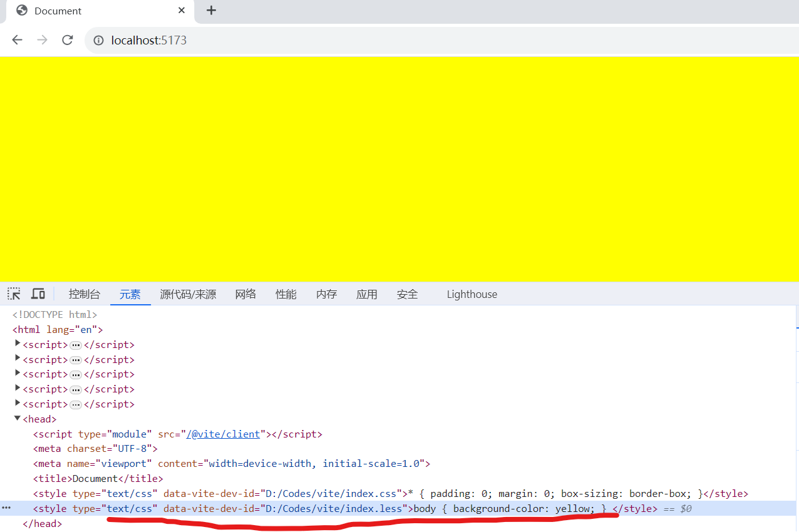The height and width of the screenshot is (532, 799).
Task: Open the 应用 tab
Action: (367, 294)
